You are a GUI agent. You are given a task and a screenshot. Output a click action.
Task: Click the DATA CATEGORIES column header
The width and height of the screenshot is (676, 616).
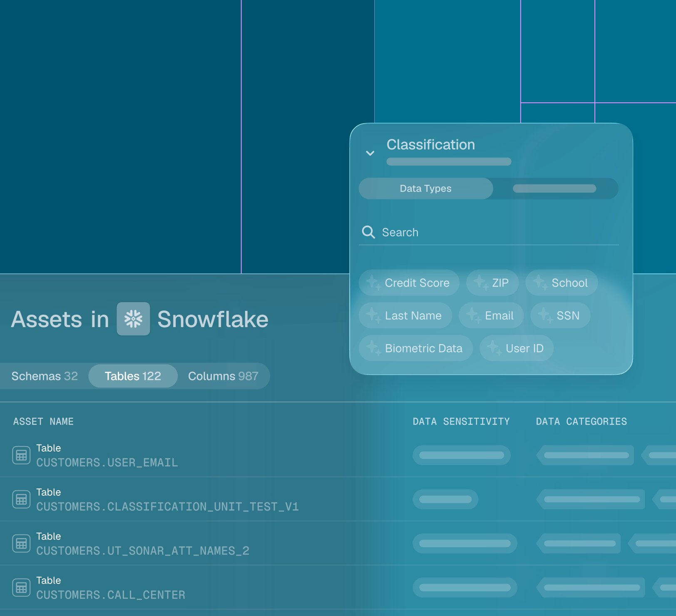pos(582,422)
